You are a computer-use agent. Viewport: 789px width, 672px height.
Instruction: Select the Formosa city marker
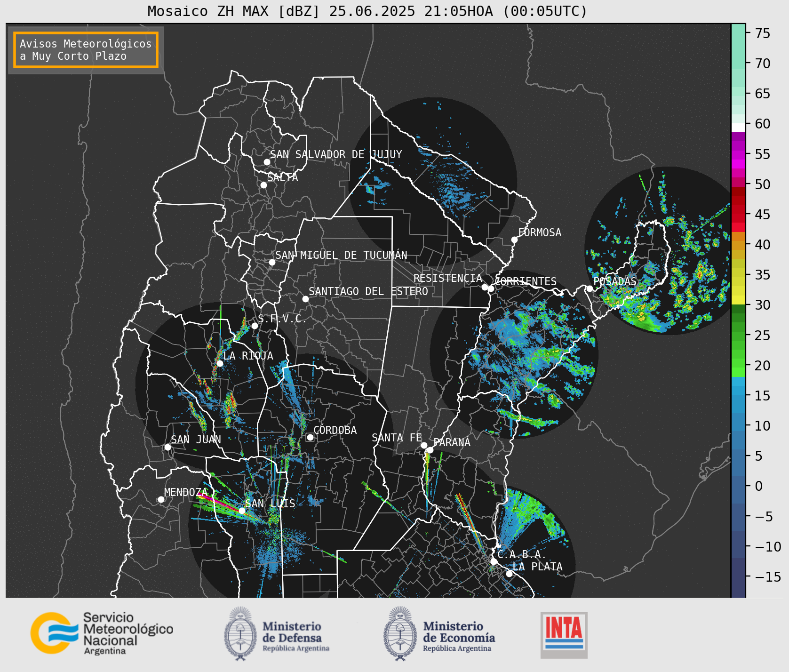click(x=515, y=240)
